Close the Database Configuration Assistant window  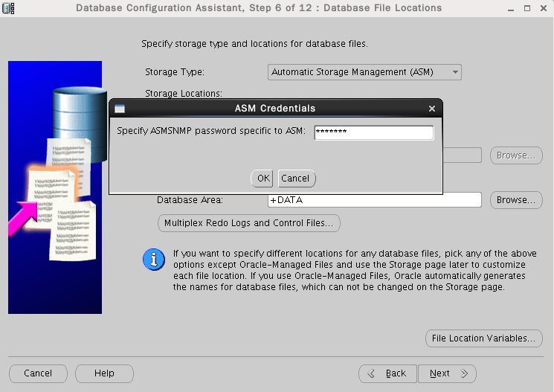click(x=544, y=8)
